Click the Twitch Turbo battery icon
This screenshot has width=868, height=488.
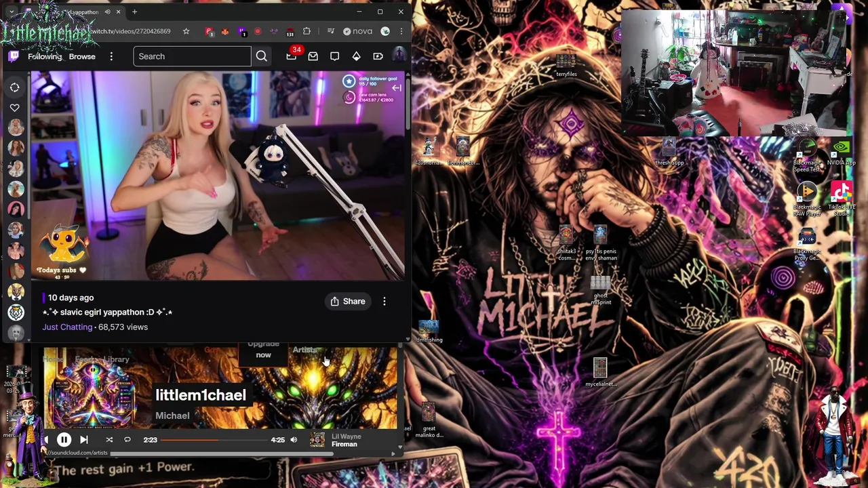[x=378, y=56]
